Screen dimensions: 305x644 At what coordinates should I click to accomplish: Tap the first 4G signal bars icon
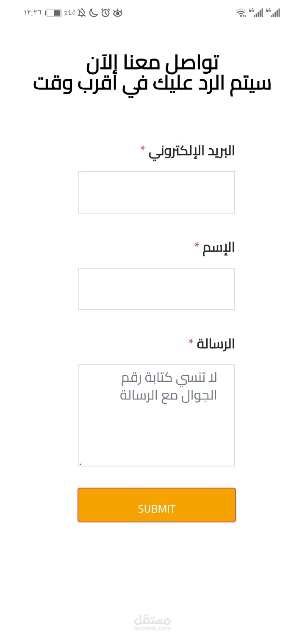[256, 13]
